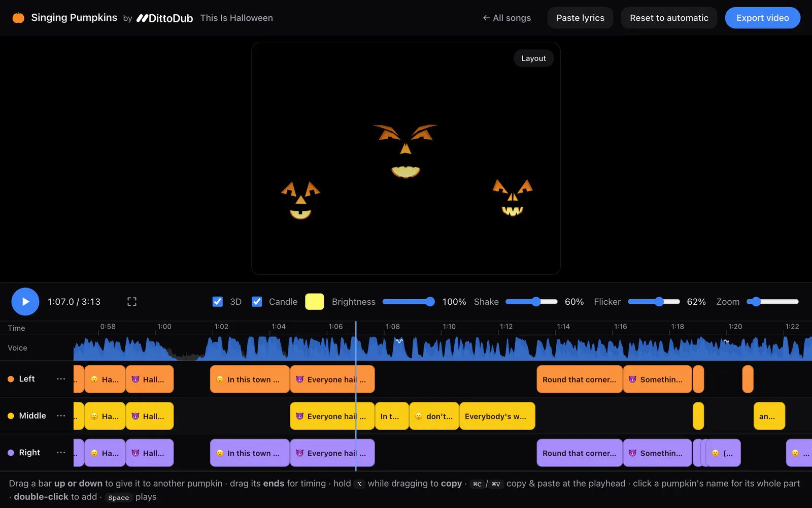
Task: Click the Voice waveform track
Action: (443, 348)
